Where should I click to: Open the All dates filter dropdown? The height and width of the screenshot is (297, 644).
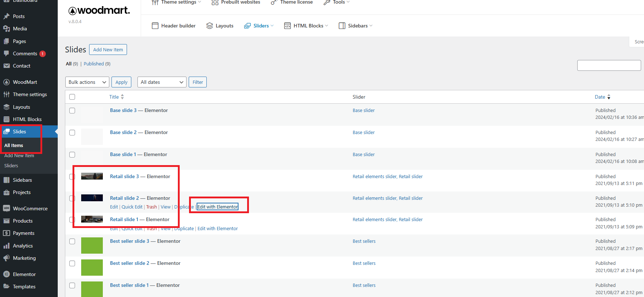[x=162, y=82]
